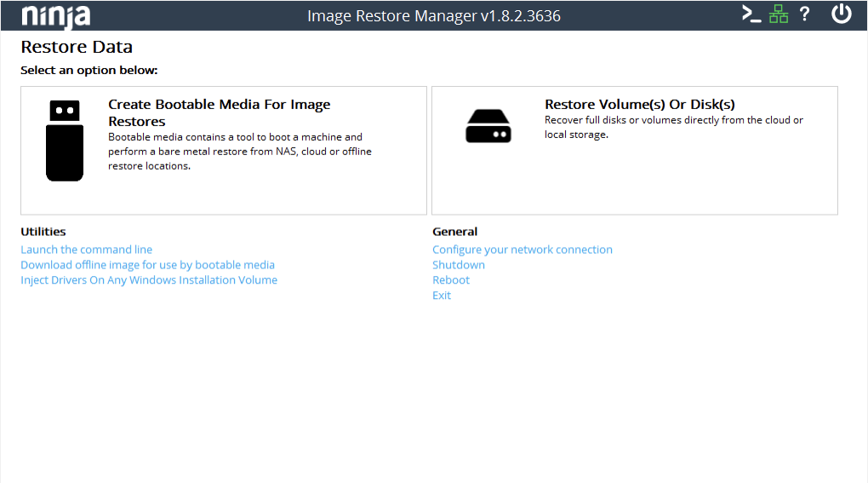Open the command prompt icon in header
The image size is (868, 483).
[751, 14]
